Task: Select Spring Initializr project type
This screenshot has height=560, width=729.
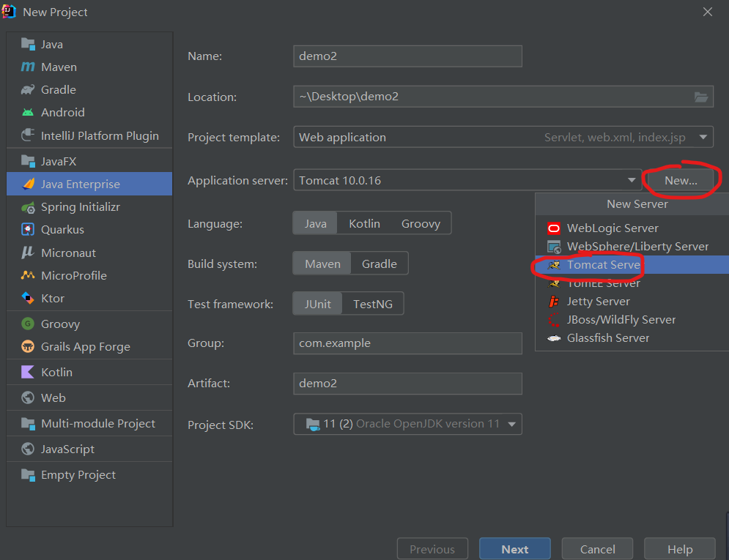Action: (x=89, y=207)
